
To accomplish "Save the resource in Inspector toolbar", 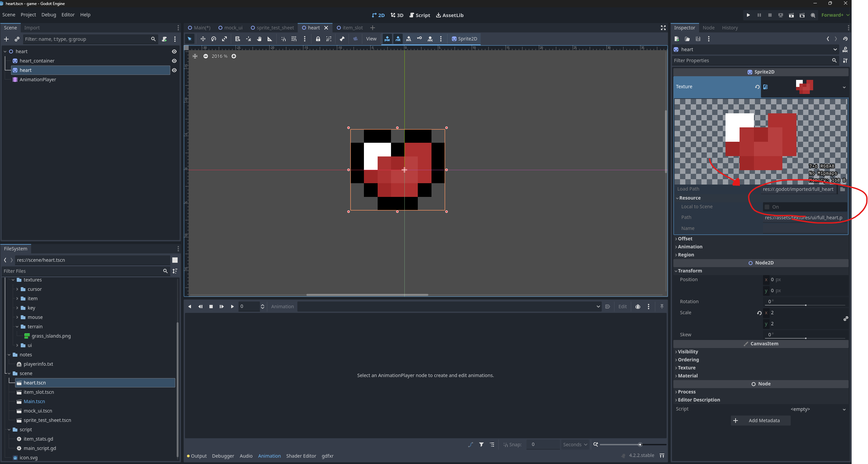I will 698,39.
